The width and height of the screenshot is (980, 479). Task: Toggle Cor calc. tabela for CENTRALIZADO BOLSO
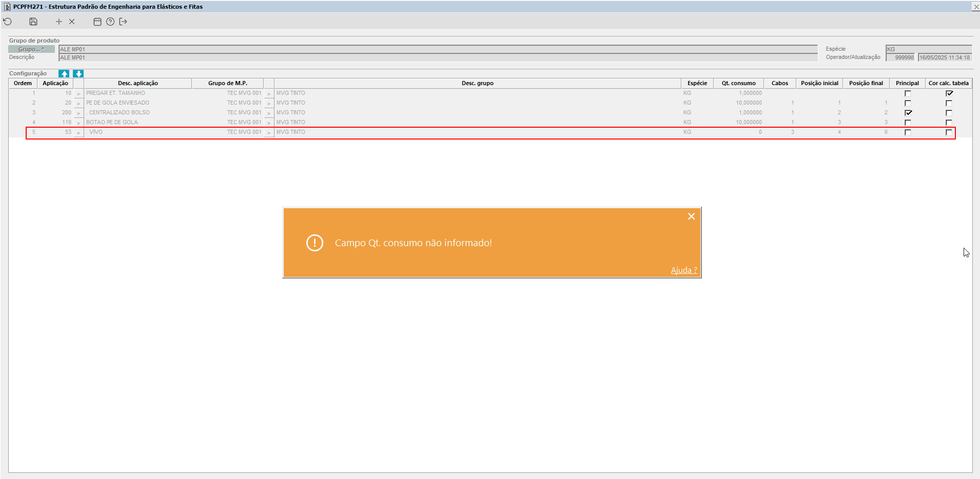pos(949,113)
